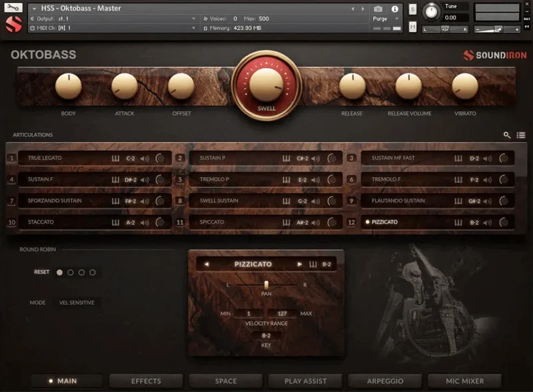Image resolution: width=533 pixels, height=392 pixels.
Task: Click the round robin Reset button
Action: pos(41,272)
